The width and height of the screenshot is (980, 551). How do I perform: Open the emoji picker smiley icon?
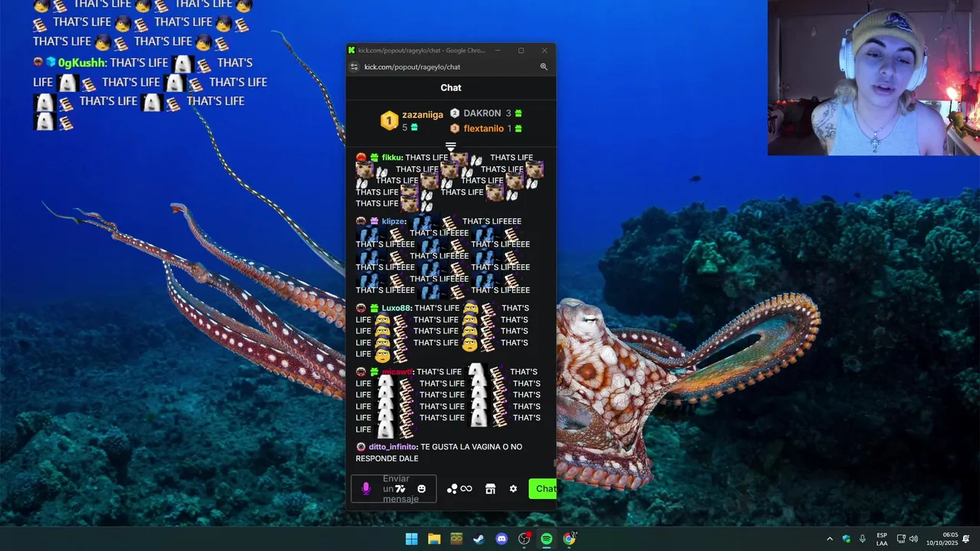coord(421,489)
